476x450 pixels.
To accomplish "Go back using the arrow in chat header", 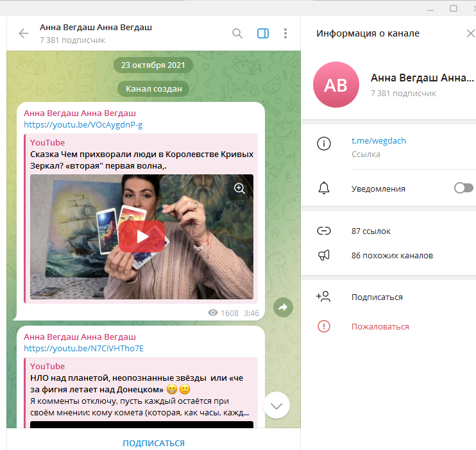I will pyautogui.click(x=24, y=33).
